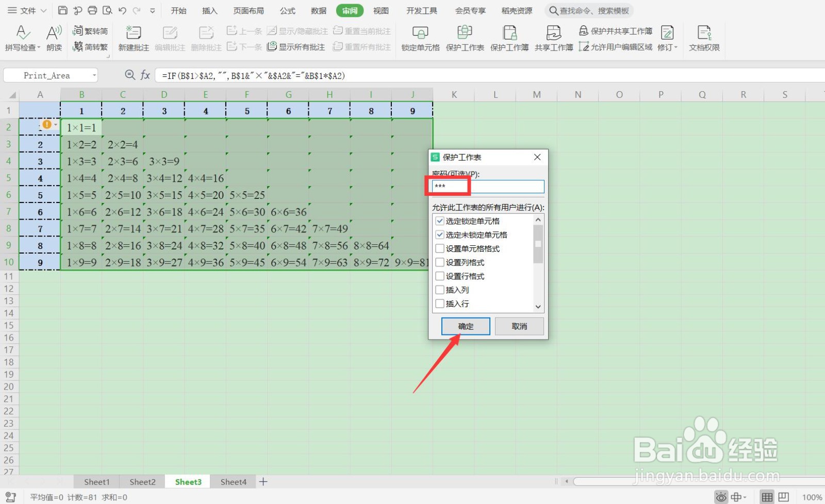825x504 pixels.
Task: Enable 插入列 checkbox
Action: click(x=440, y=290)
